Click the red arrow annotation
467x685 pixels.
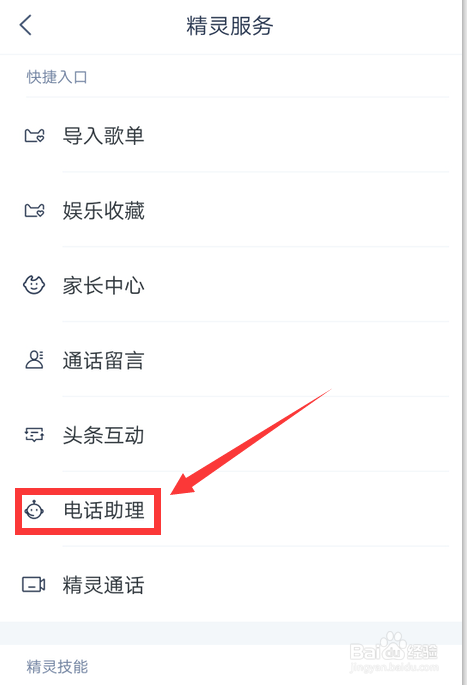(x=251, y=442)
